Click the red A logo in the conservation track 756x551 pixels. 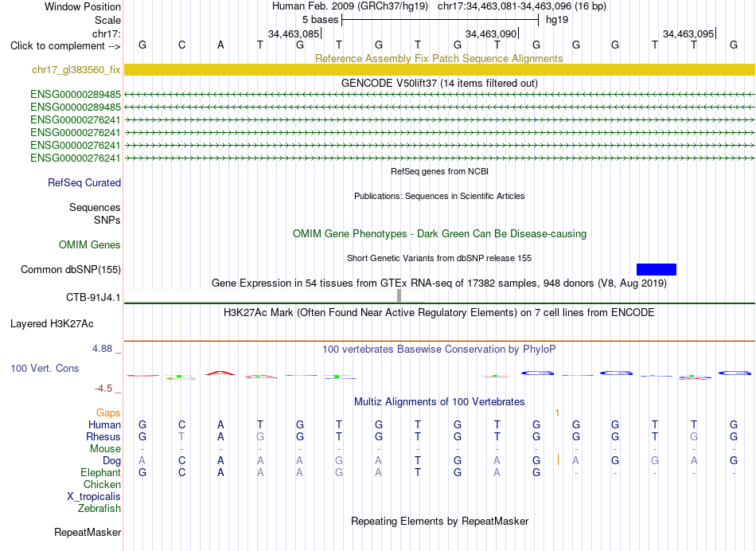220,373
